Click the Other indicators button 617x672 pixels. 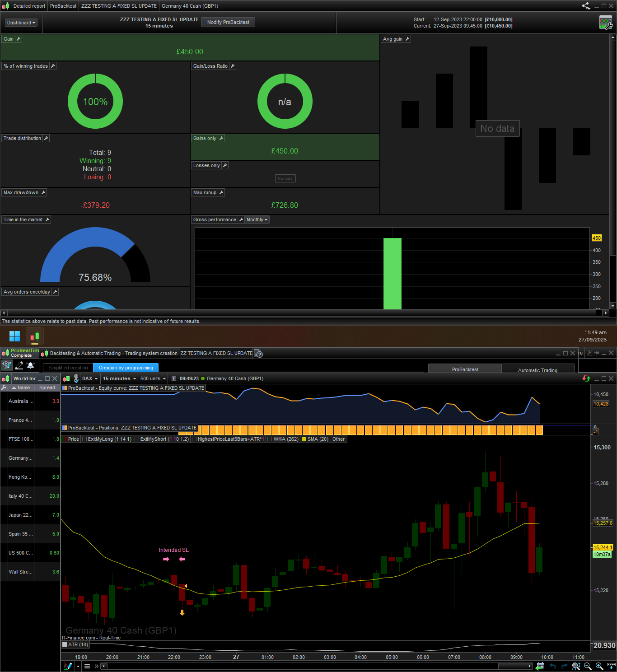339,439
